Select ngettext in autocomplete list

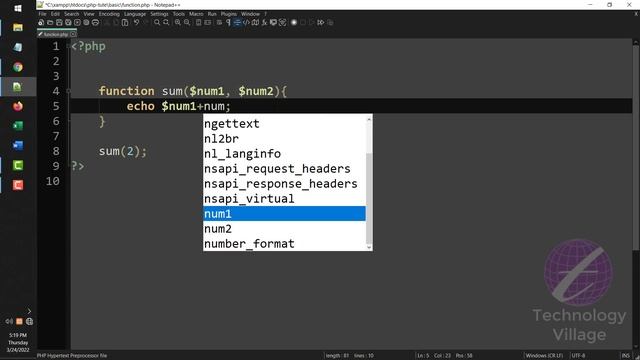coord(284,123)
